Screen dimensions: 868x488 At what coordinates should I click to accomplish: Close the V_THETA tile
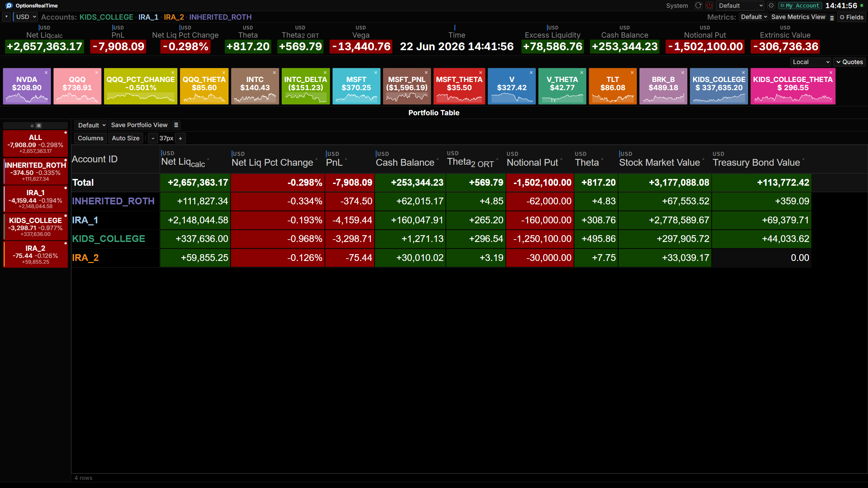tap(581, 73)
